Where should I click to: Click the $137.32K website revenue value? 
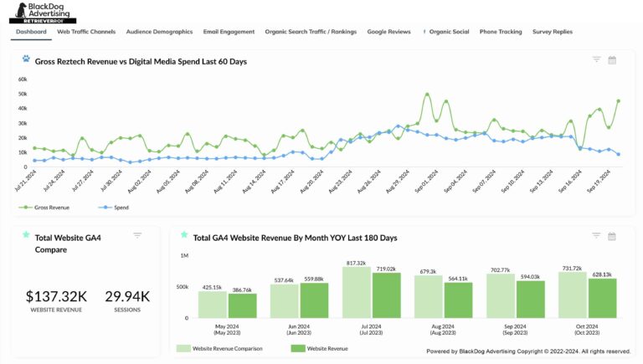(x=56, y=296)
